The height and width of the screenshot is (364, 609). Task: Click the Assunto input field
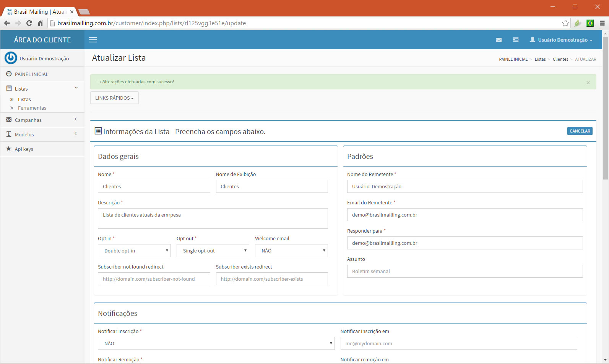point(465,271)
